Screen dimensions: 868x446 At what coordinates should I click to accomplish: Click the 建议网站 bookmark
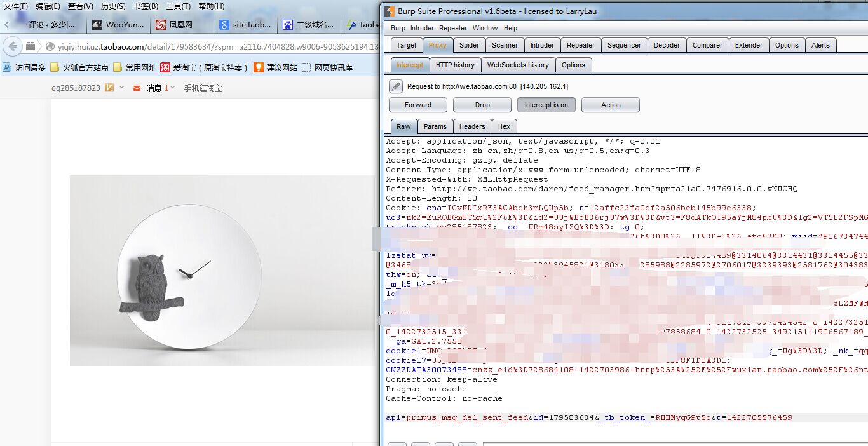click(x=276, y=67)
